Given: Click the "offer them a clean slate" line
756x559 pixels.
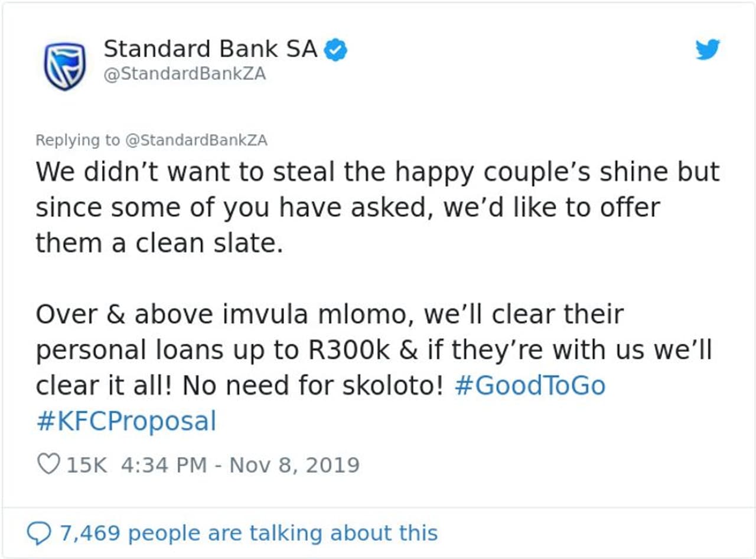Looking at the screenshot, I should point(159,243).
